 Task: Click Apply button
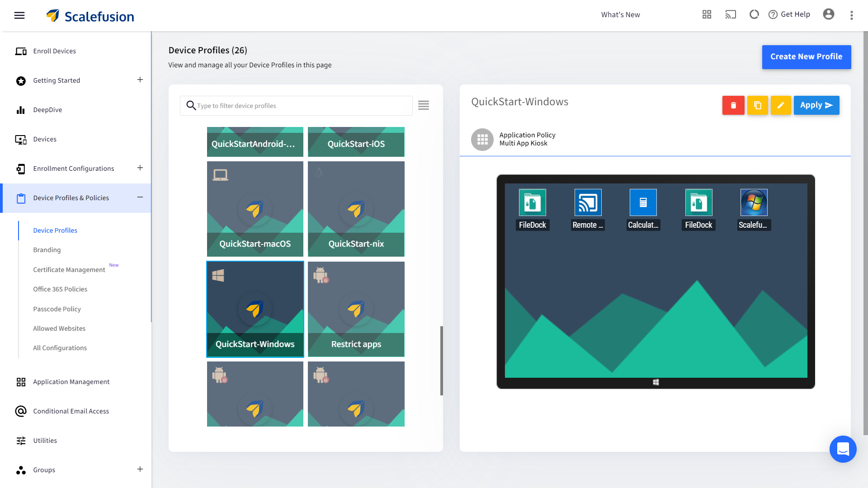pos(816,105)
